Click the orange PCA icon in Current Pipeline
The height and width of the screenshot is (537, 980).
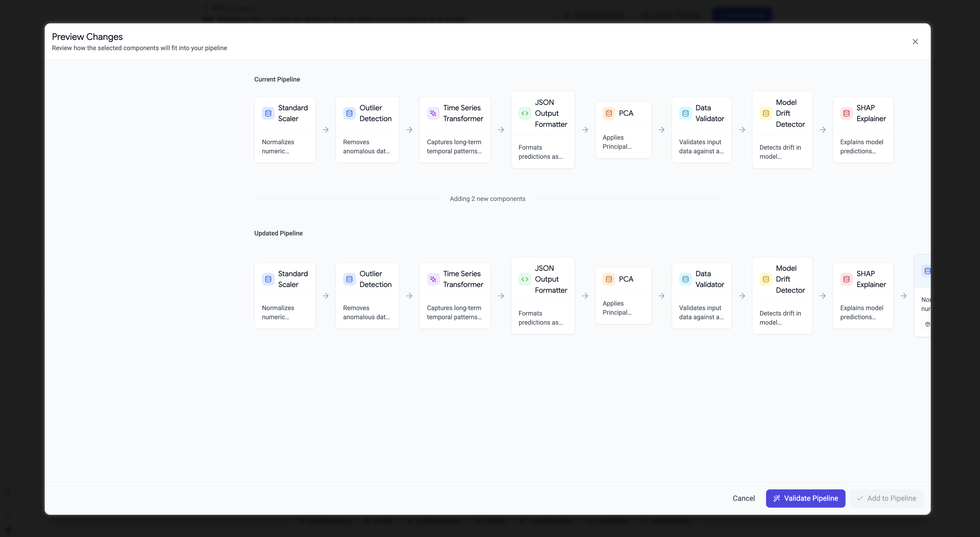(608, 113)
